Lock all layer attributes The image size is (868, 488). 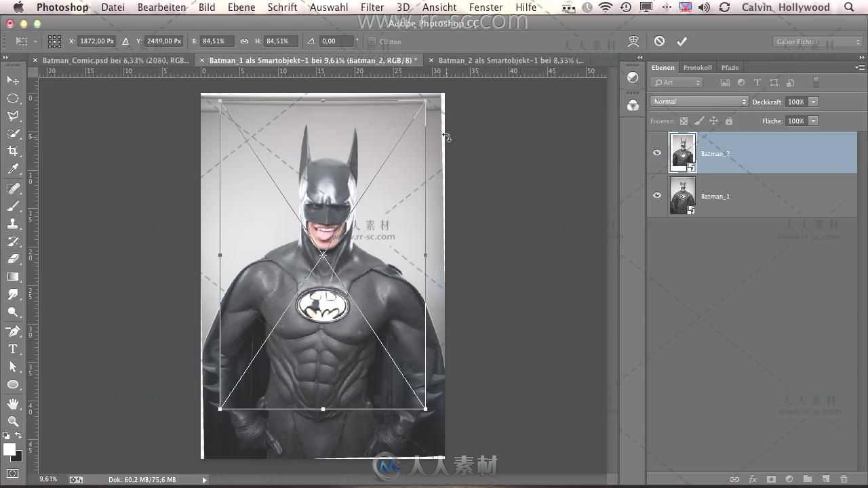[x=729, y=121]
